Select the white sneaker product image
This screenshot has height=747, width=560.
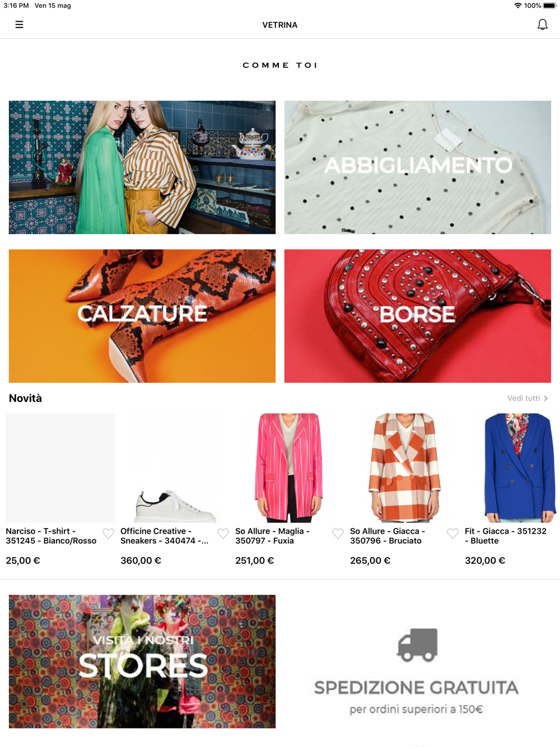pyautogui.click(x=175, y=468)
